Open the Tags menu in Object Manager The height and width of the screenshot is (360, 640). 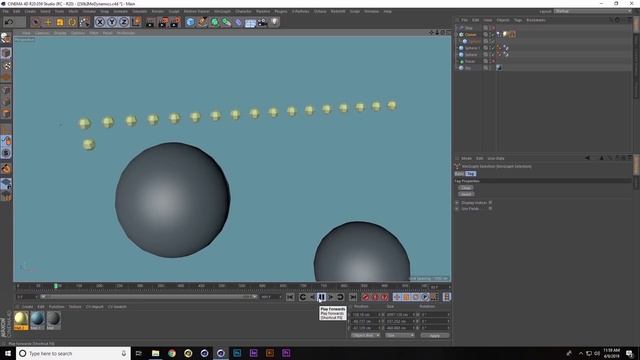pyautogui.click(x=518, y=20)
